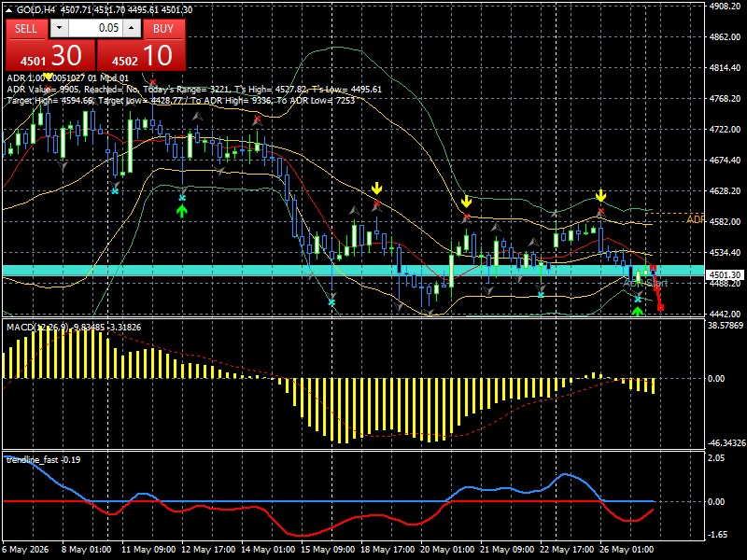This screenshot has width=747, height=560.
Task: Click the 4442.00 price axis label
Action: point(725,315)
